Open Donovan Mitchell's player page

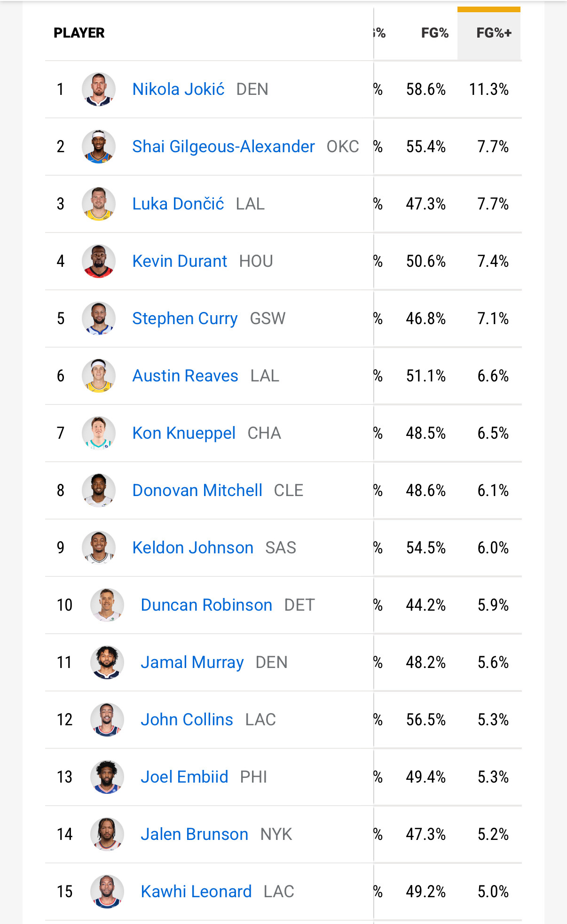point(197,490)
